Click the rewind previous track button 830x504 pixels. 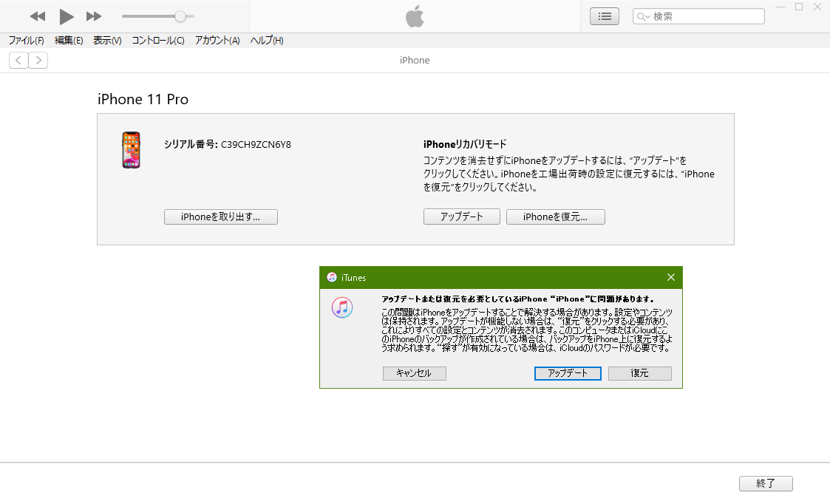click(38, 16)
